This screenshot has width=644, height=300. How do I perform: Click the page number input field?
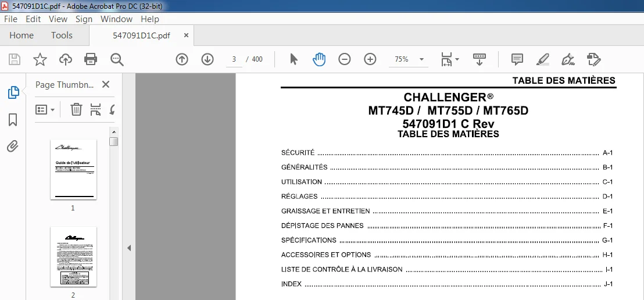tap(234, 59)
